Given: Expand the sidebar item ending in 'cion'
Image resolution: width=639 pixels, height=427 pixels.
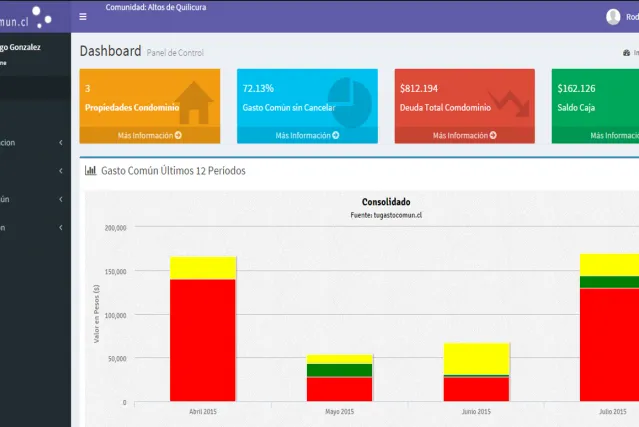Looking at the screenshot, I should pos(35,143).
